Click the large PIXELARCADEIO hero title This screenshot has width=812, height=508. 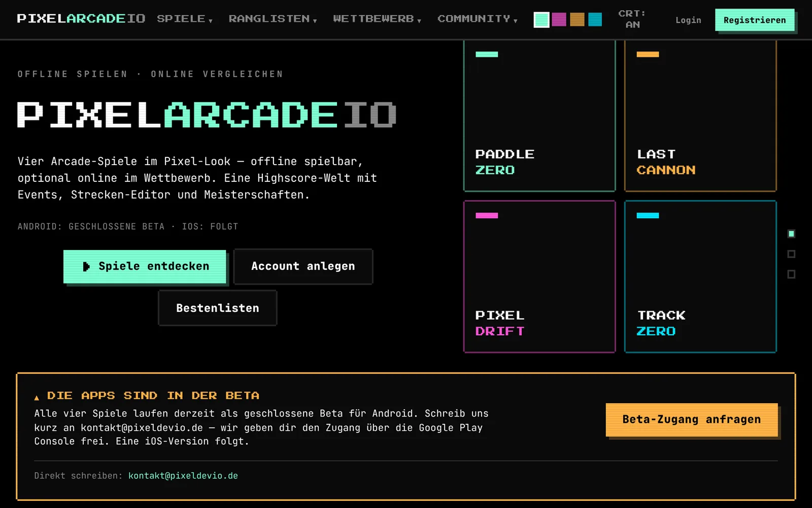tap(207, 115)
